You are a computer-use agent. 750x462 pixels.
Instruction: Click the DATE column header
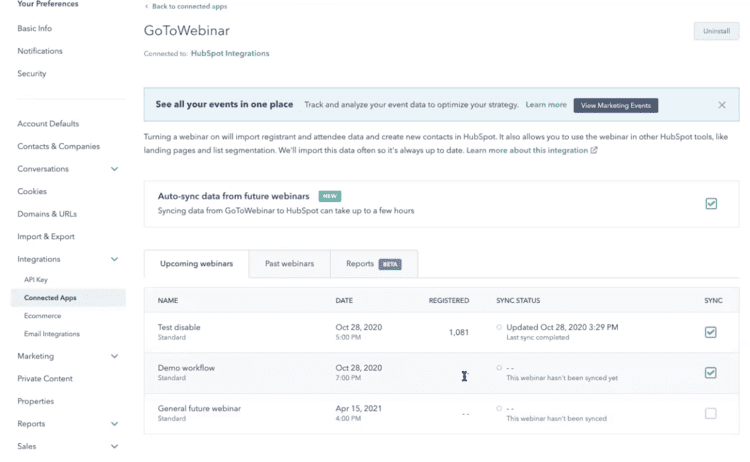344,300
